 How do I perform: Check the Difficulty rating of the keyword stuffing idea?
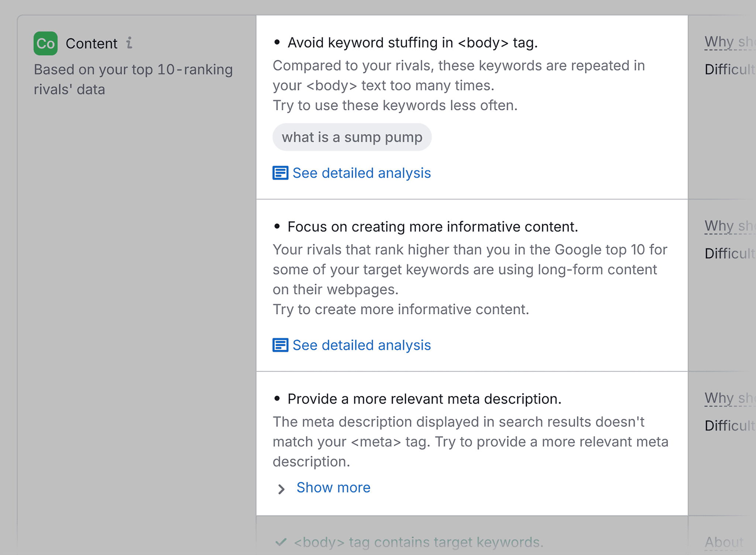pos(729,70)
